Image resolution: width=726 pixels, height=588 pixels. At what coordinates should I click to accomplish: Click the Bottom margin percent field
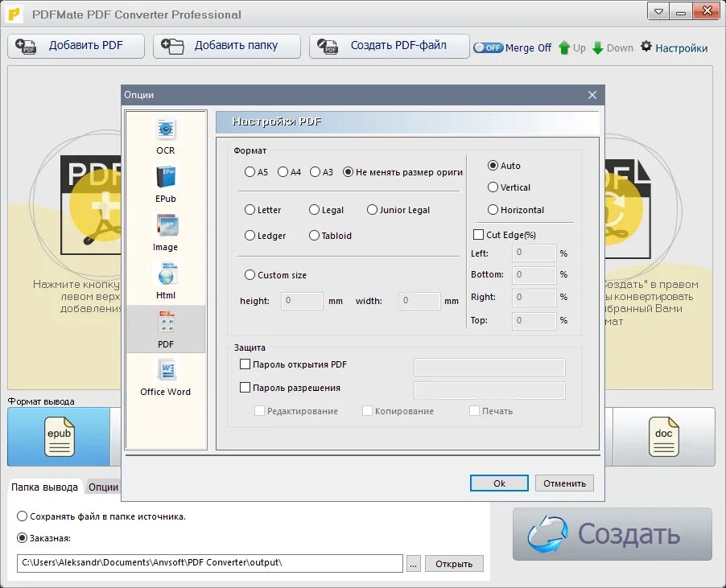pyautogui.click(x=534, y=275)
